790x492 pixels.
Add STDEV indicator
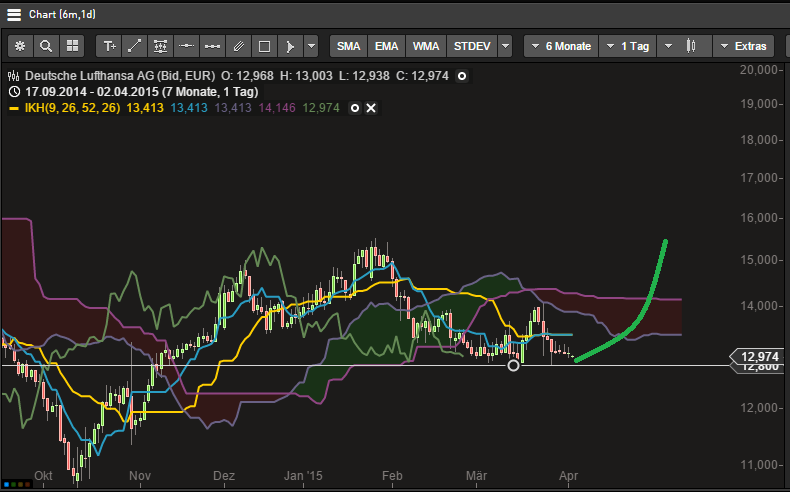(472, 46)
